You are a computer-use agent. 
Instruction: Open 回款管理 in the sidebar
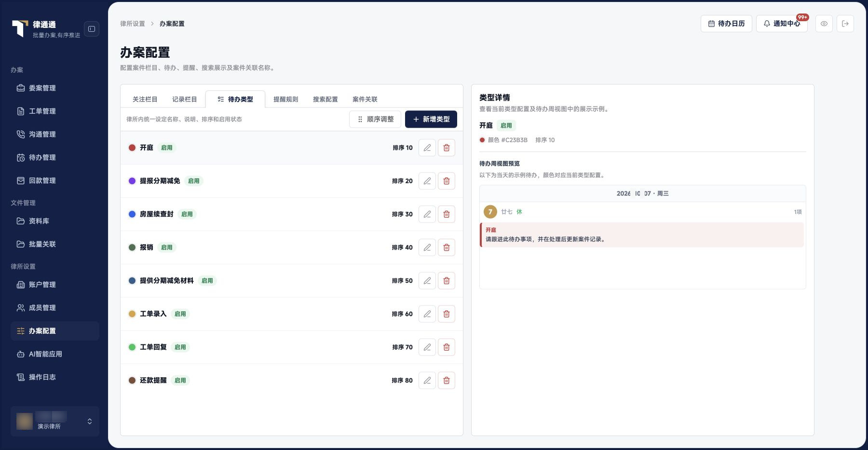point(55,181)
